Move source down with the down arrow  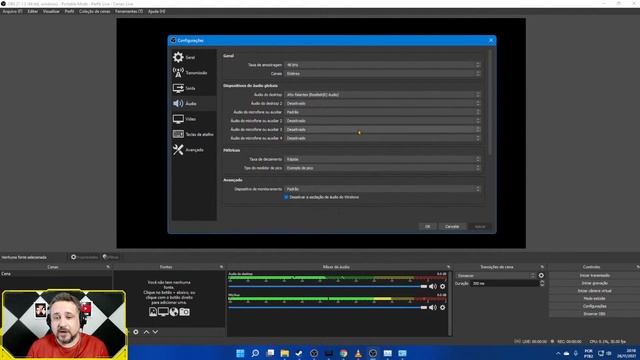pos(156,332)
